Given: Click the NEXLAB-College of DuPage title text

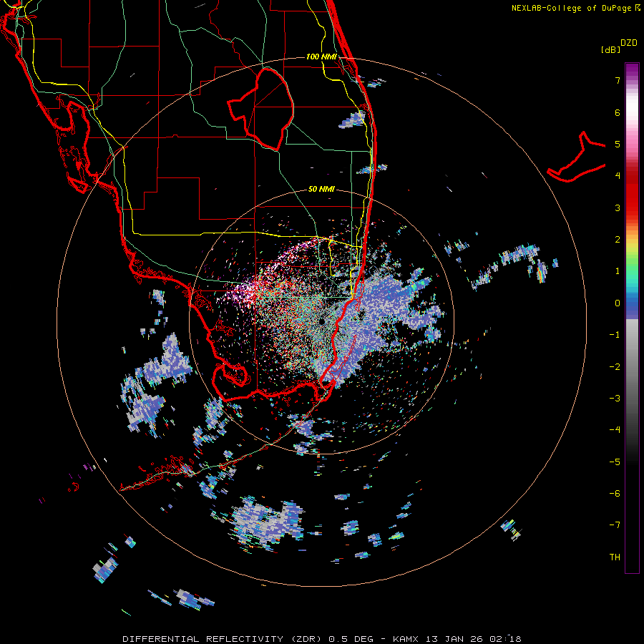Looking at the screenshot, I should point(571,8).
